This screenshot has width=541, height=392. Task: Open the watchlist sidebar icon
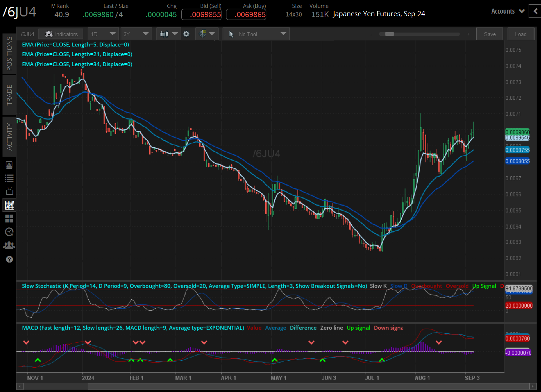pos(9,178)
